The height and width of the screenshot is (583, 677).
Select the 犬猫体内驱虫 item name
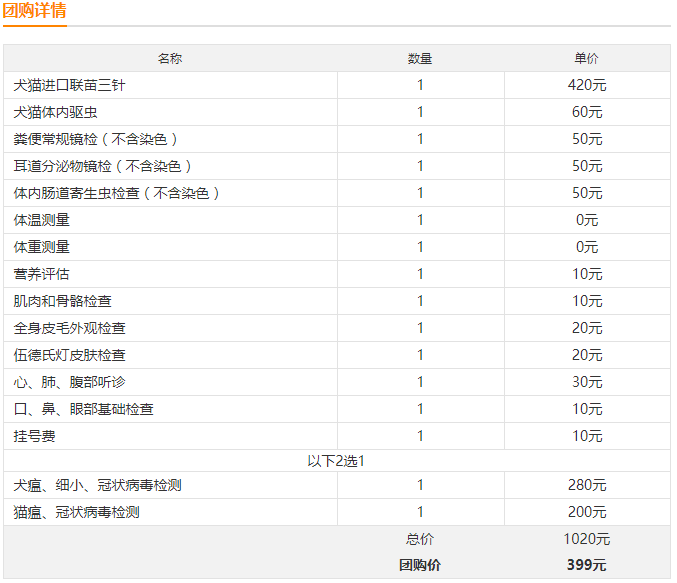(55, 112)
